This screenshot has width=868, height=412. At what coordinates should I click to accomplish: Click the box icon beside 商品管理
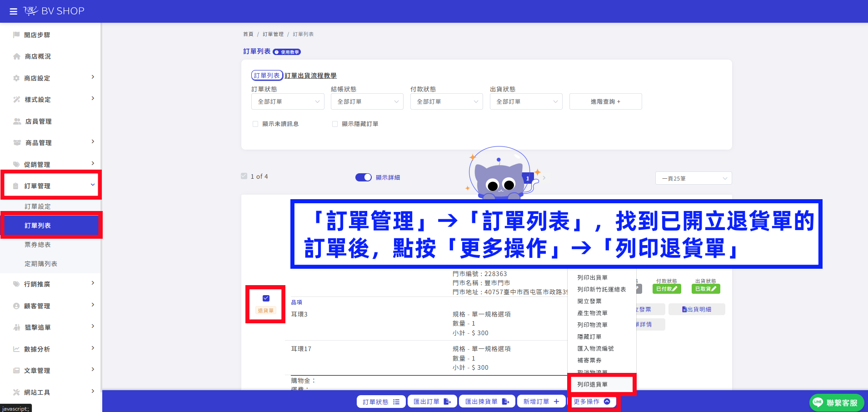coord(17,143)
